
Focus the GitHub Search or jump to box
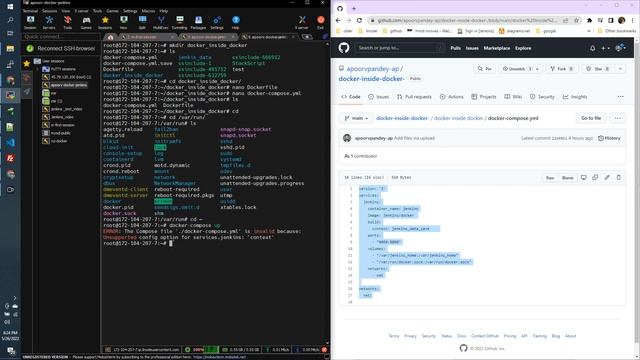tap(400, 48)
